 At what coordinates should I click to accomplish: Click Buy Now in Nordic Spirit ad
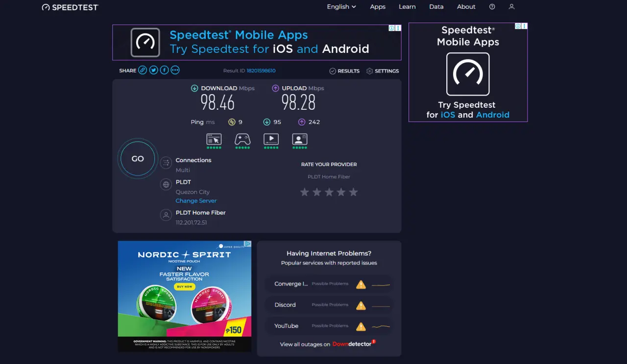click(185, 287)
